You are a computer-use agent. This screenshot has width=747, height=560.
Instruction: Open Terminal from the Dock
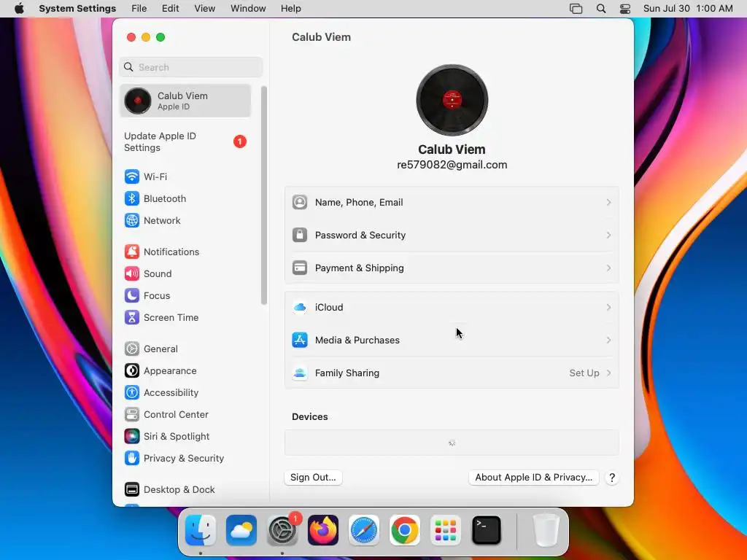coord(487,530)
